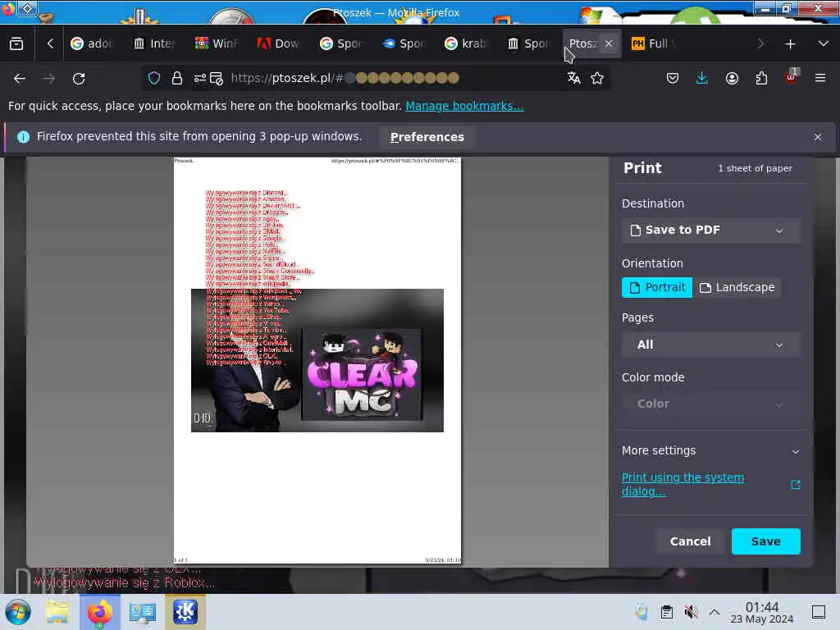840x630 pixels.
Task: Click the show desktop button
Action: (x=818, y=612)
